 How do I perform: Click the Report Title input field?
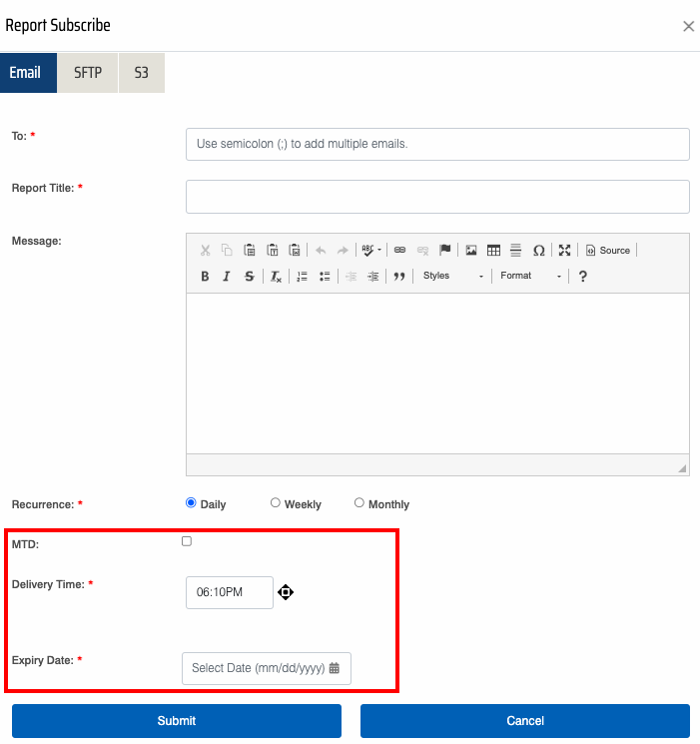tap(437, 197)
